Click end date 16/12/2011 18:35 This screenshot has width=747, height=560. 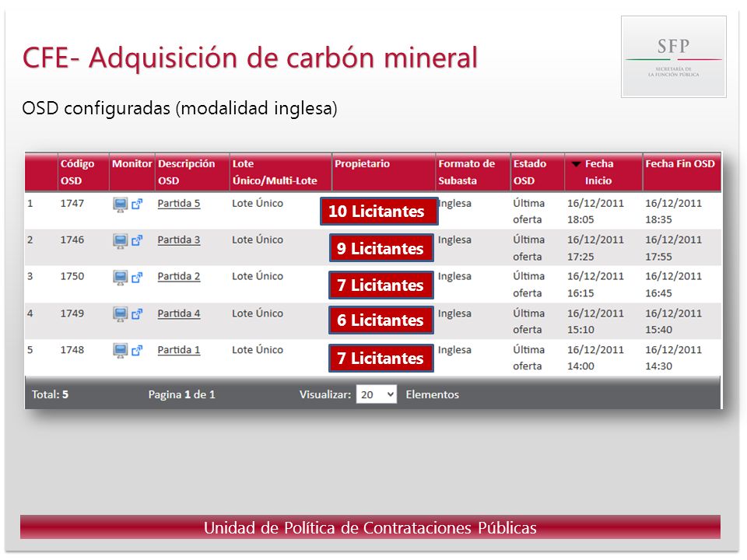674,212
